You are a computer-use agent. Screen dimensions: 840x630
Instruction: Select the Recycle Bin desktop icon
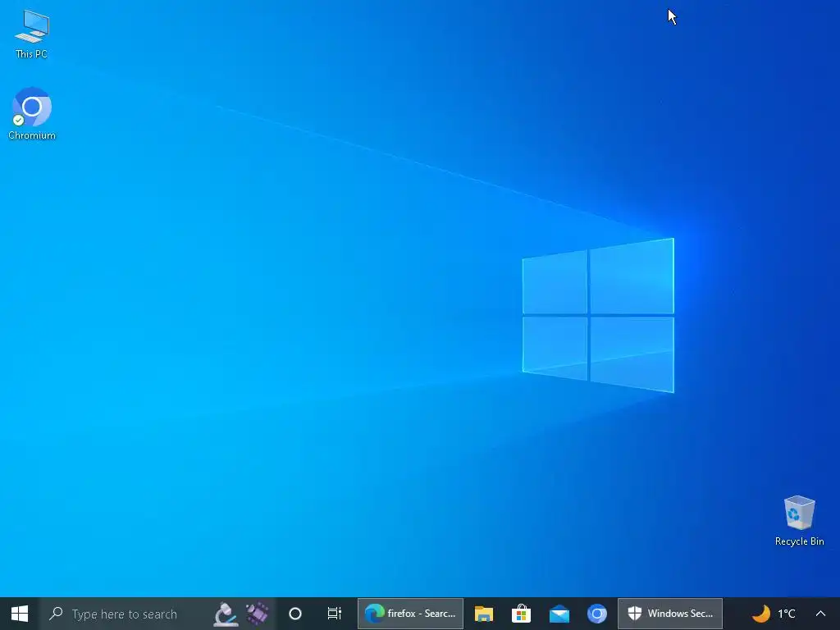[x=799, y=521]
